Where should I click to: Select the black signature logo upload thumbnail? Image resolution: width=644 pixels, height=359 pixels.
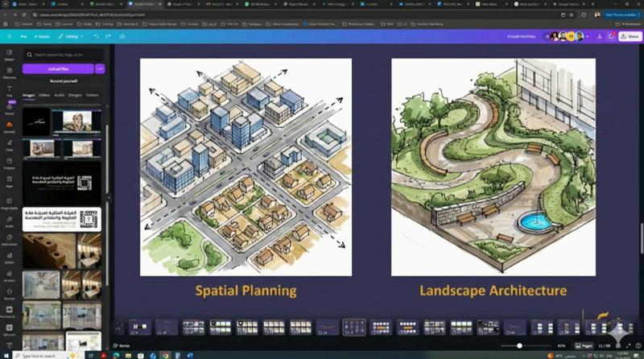(x=36, y=122)
